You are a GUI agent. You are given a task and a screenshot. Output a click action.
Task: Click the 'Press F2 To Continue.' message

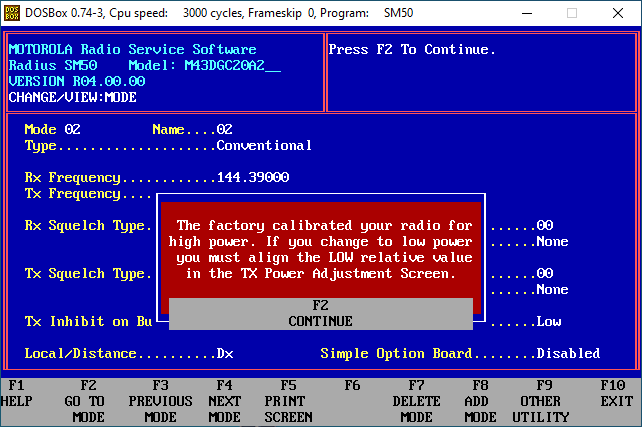click(x=412, y=50)
